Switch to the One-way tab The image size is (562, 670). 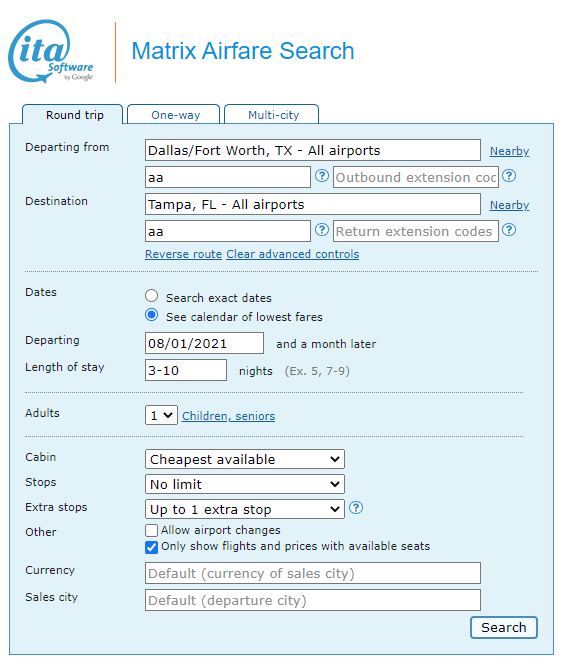tap(174, 115)
